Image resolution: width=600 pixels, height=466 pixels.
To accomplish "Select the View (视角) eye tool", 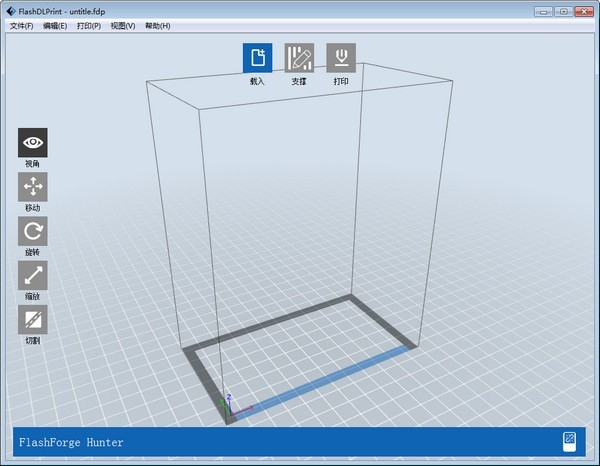I will tap(33, 143).
